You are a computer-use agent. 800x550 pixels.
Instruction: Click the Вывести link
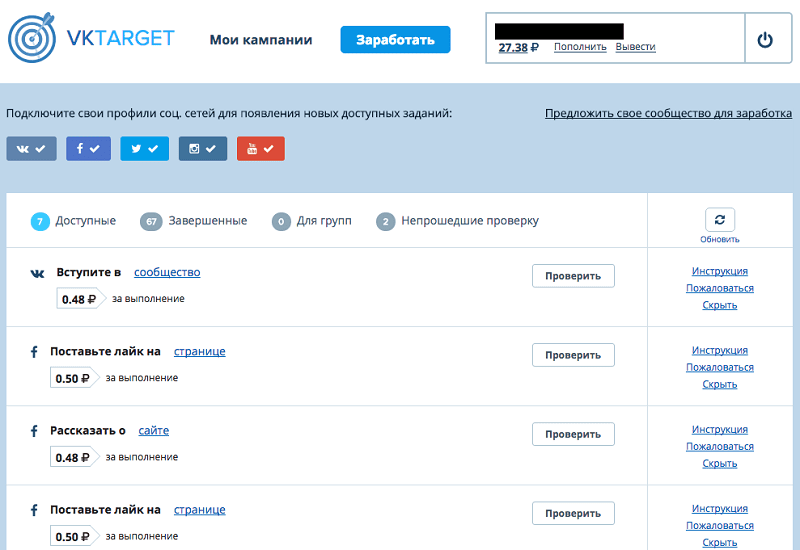tap(635, 47)
